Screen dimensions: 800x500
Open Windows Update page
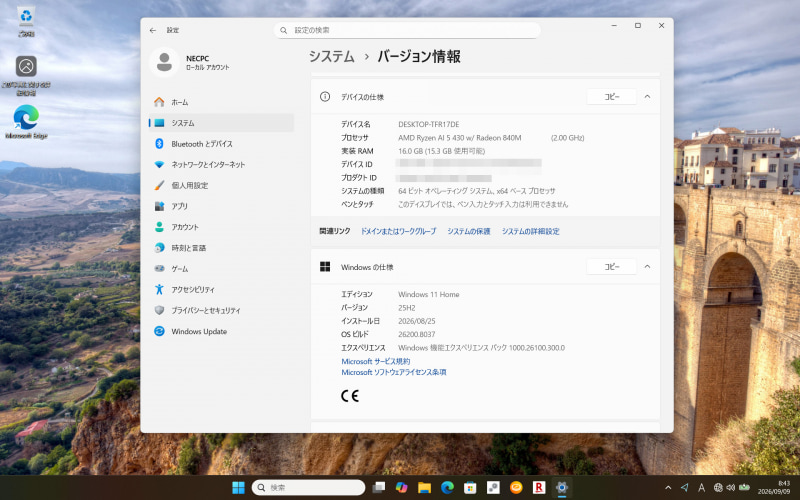point(221,331)
